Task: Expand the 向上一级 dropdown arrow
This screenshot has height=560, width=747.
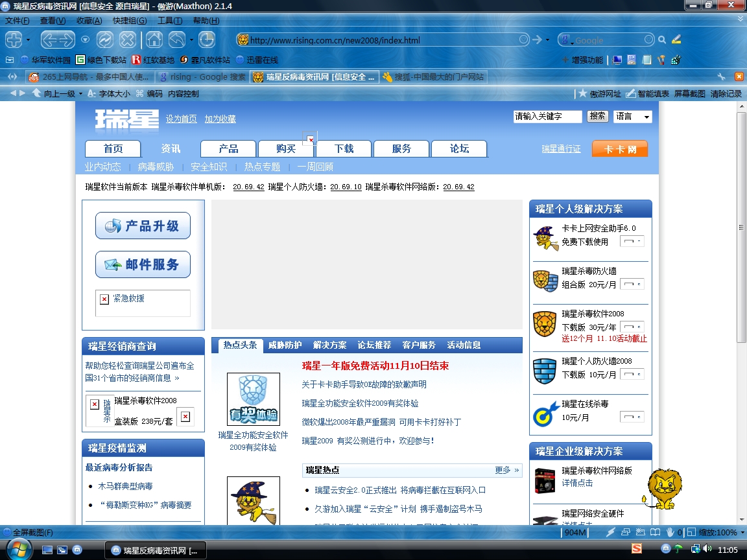Action: click(x=80, y=94)
